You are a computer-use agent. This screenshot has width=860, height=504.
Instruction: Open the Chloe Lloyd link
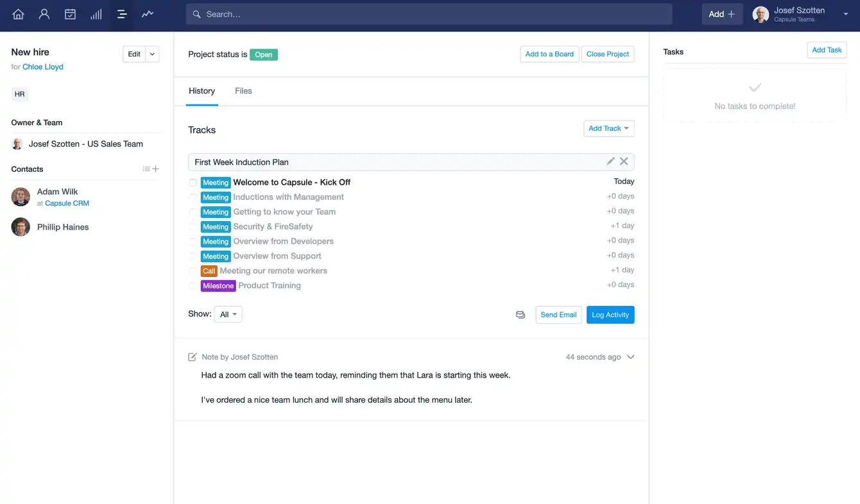[x=43, y=67]
